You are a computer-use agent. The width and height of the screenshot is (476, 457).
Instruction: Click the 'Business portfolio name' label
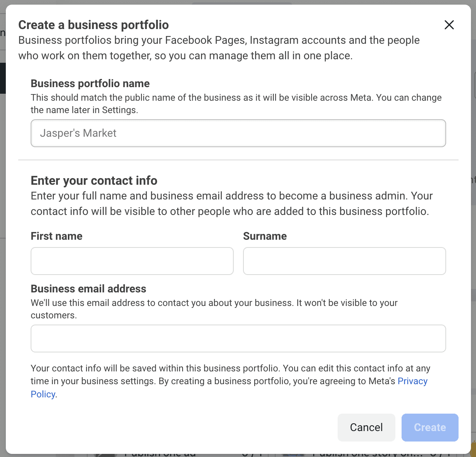click(x=90, y=84)
